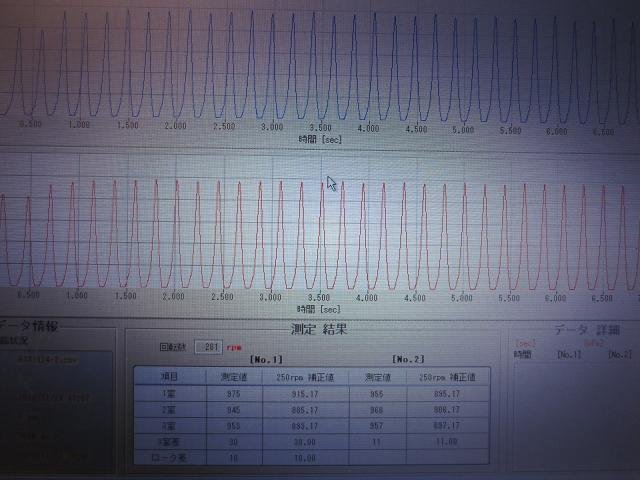Select the 30.00 corrected difference cell
640x480 pixels.
click(305, 442)
